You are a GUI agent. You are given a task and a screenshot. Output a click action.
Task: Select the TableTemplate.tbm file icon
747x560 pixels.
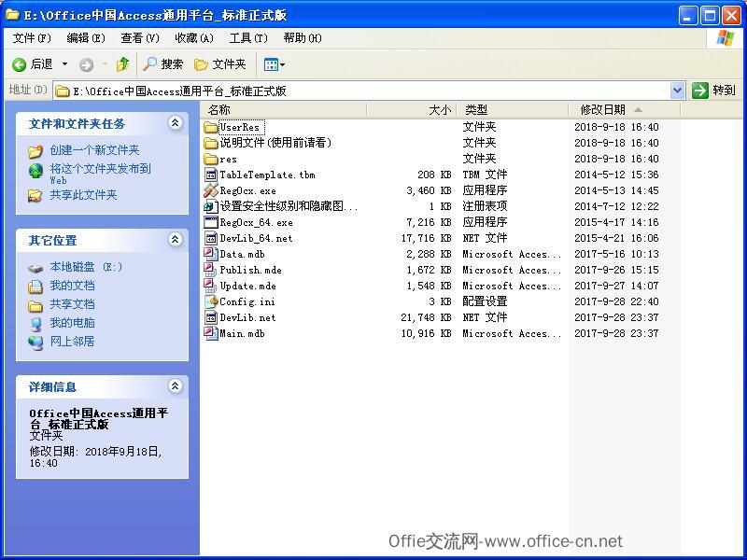[x=211, y=175]
